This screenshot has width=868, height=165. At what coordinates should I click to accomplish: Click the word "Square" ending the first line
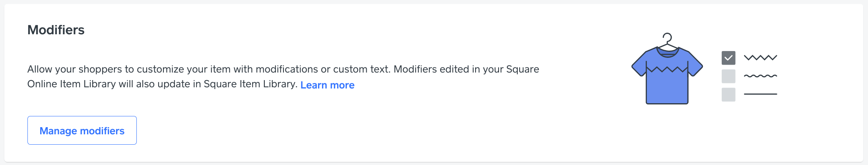(522, 69)
